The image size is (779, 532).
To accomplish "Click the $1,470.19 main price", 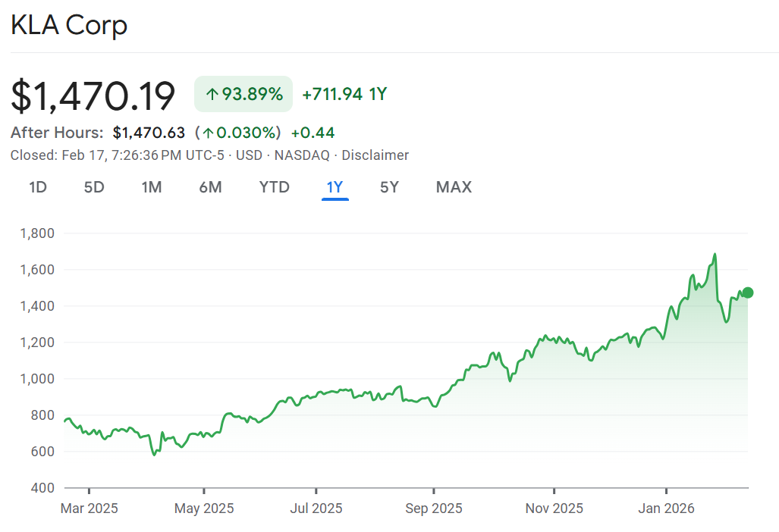I will 93,96.
